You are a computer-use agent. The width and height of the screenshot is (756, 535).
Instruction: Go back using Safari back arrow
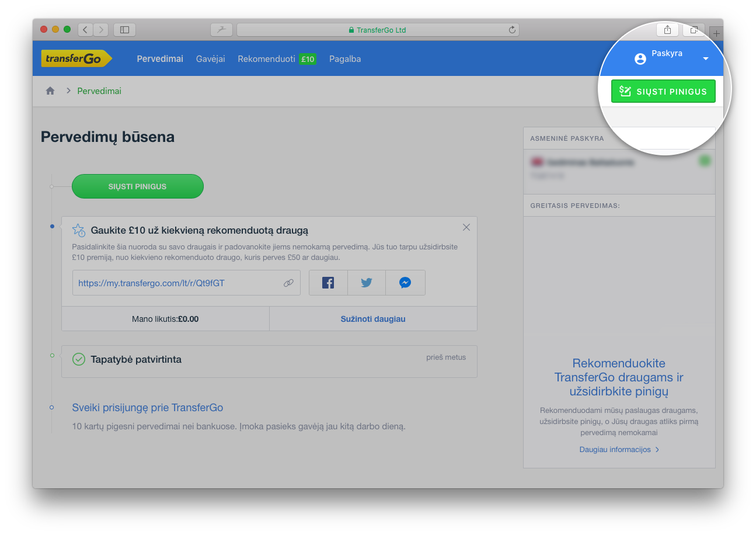coord(85,29)
